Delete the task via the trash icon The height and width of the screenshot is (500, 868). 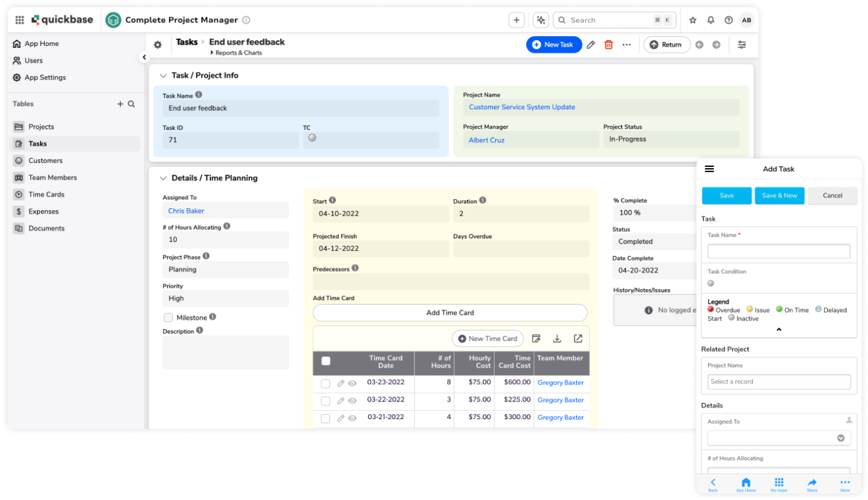(x=607, y=44)
